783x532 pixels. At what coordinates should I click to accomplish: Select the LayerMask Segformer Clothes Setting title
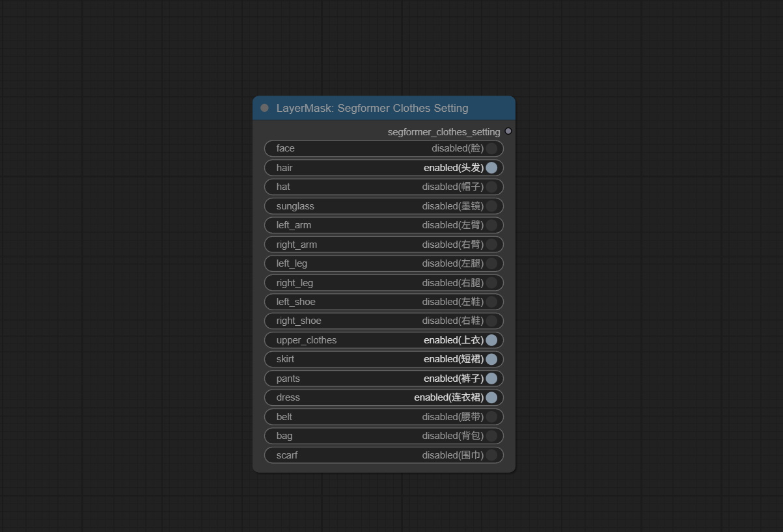(x=372, y=108)
